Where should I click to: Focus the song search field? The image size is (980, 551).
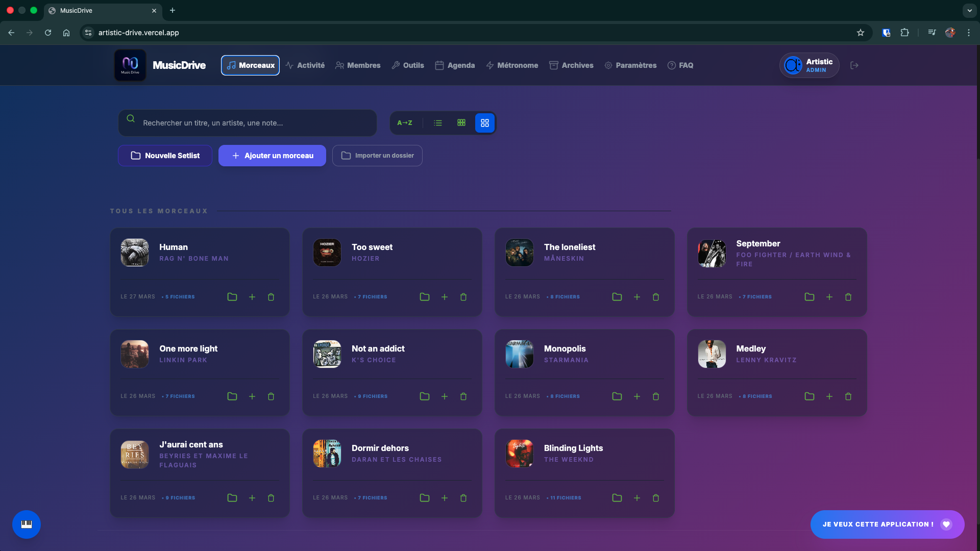click(248, 123)
